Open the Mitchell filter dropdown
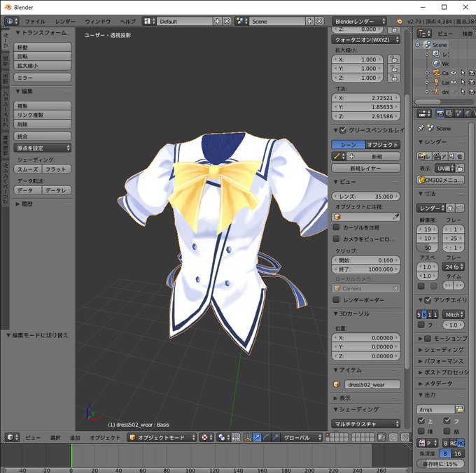476x473 pixels. click(x=453, y=315)
